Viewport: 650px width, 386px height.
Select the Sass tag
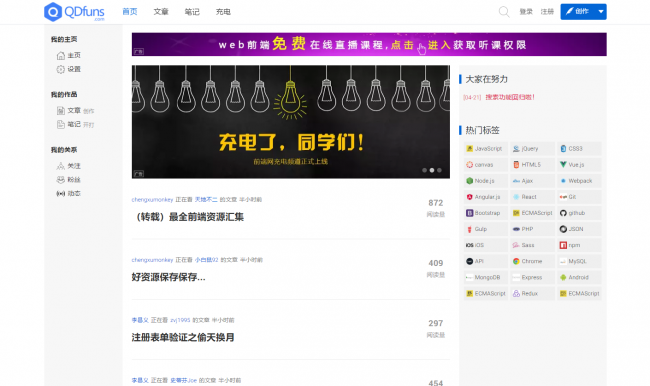532,245
